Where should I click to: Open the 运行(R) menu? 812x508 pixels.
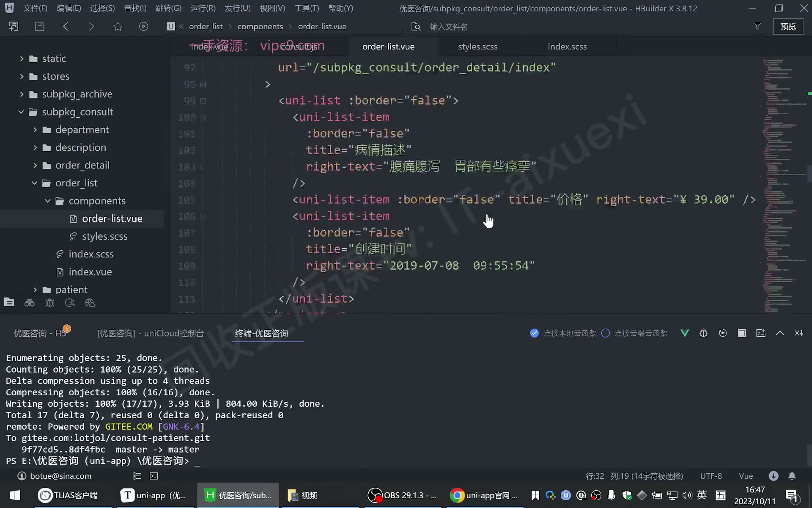(203, 8)
